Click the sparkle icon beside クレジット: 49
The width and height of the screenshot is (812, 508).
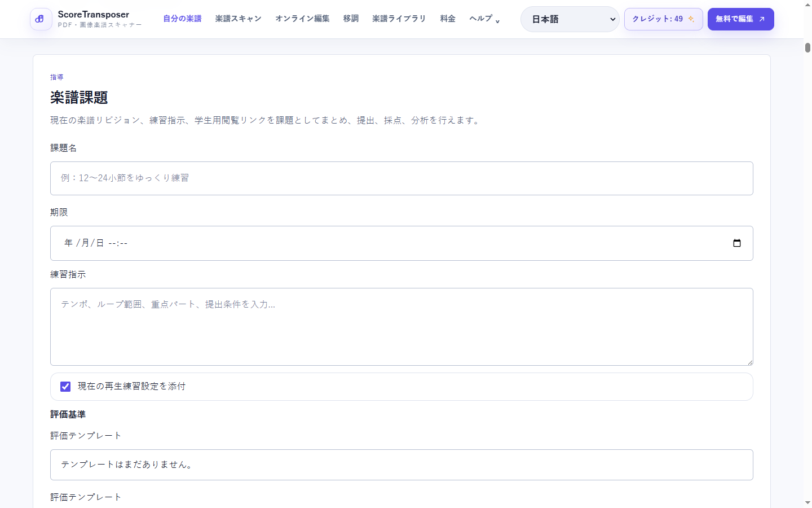click(691, 19)
